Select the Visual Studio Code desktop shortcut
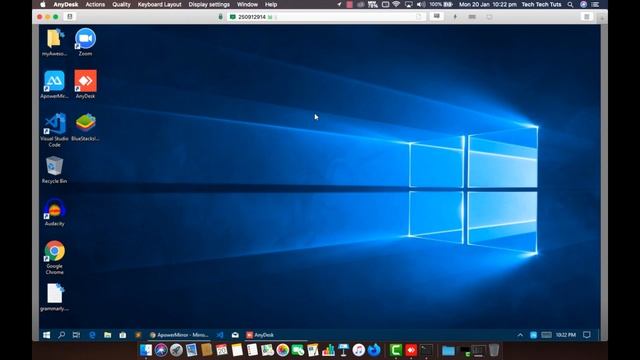Viewport: 640px width, 360px height. point(54,130)
